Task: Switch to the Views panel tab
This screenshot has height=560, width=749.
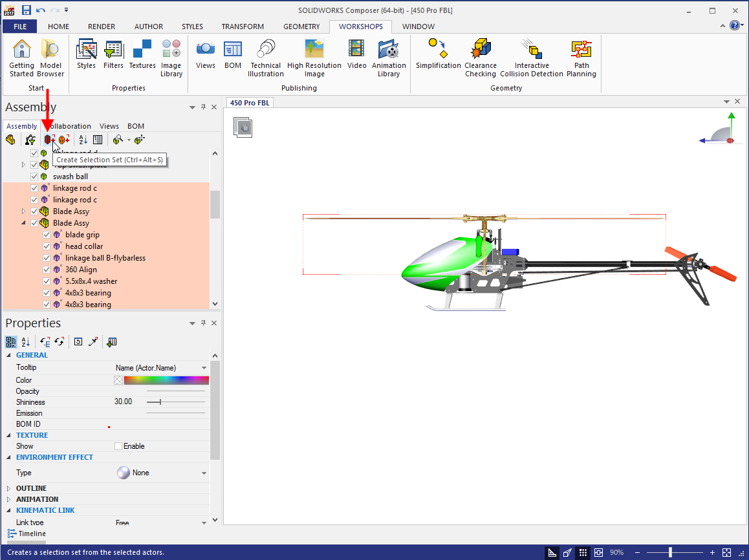Action: (109, 126)
